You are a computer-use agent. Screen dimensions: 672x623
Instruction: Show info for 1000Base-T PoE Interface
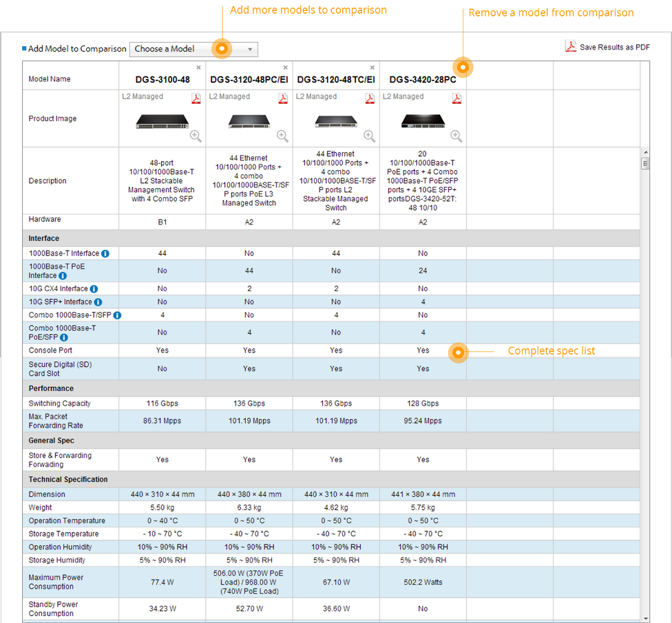tap(63, 276)
